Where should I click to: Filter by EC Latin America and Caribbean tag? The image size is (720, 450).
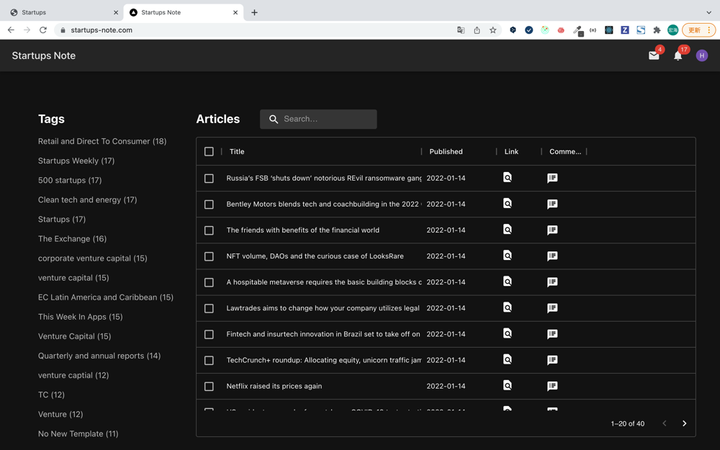[106, 297]
